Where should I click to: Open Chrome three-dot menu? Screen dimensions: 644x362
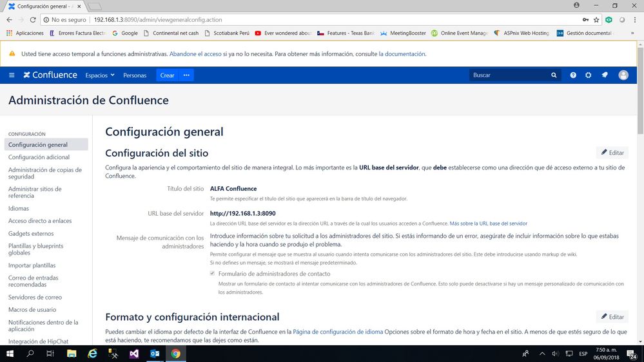point(634,20)
